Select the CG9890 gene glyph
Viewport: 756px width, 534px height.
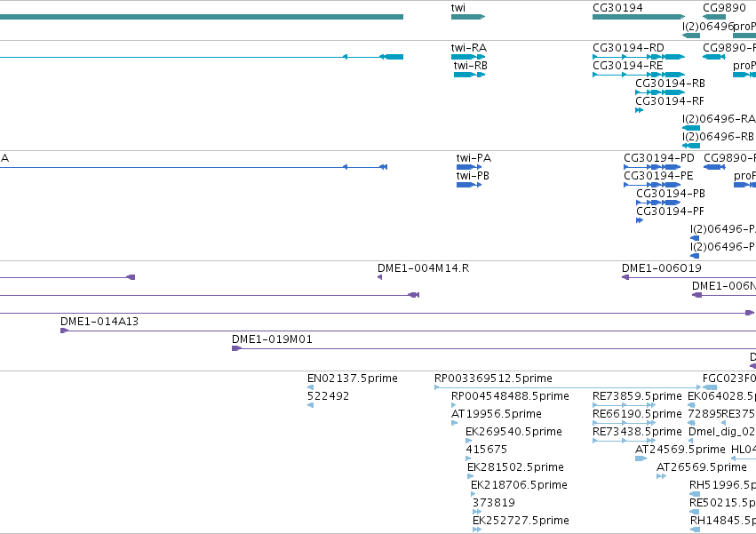[714, 17]
